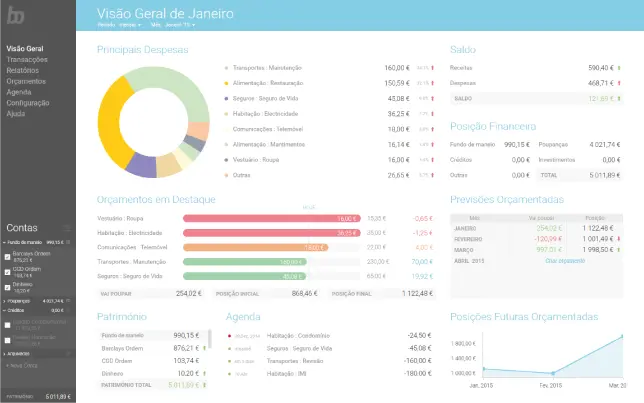Click the Janeiro row in Previsões Orçamentadas
This screenshot has height=403, width=644.
540,227
